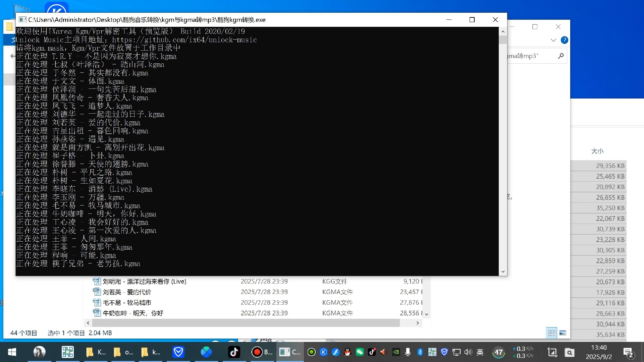Open the Bluetooth tray icon
Screen dimensions: 644x362
420,352
